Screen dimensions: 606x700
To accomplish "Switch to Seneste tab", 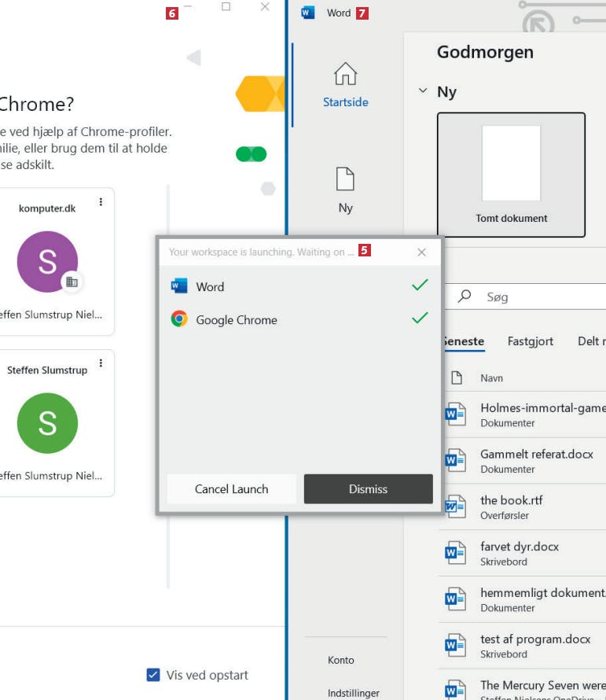I will click(464, 341).
